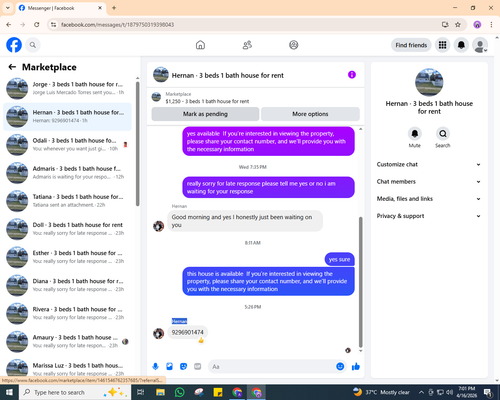Go to the Home feed icon

pyautogui.click(x=200, y=45)
